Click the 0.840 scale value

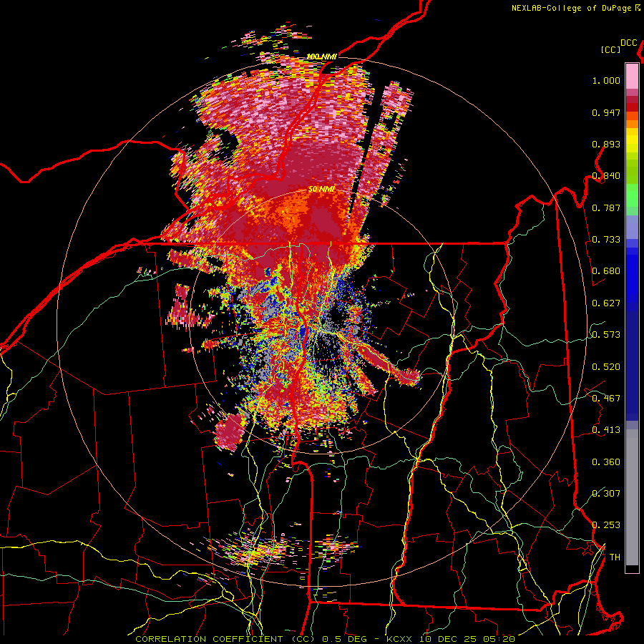(606, 176)
